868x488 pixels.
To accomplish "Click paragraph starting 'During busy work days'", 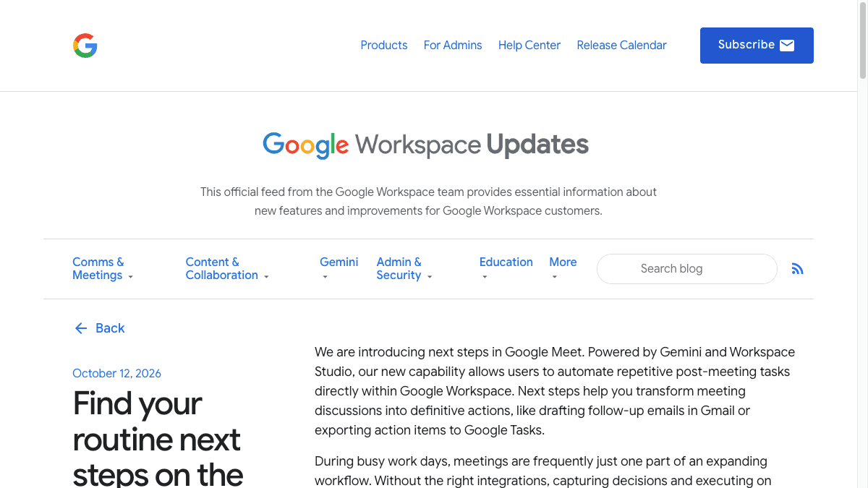I will [543, 471].
